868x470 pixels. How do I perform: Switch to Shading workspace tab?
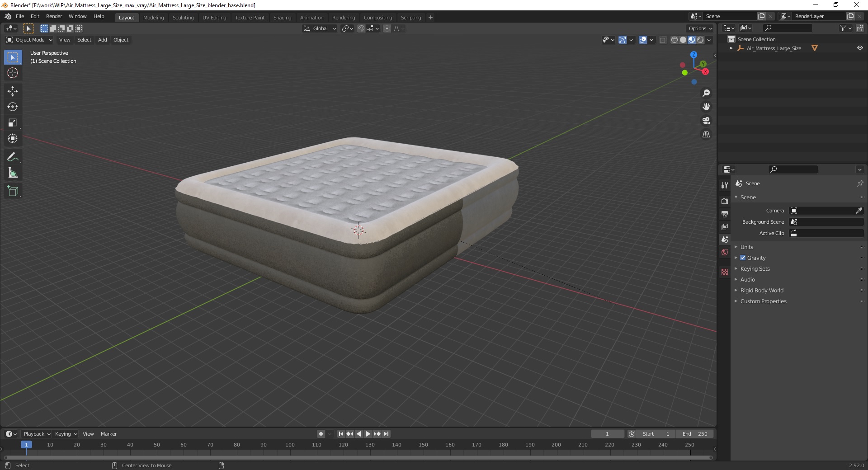click(282, 18)
